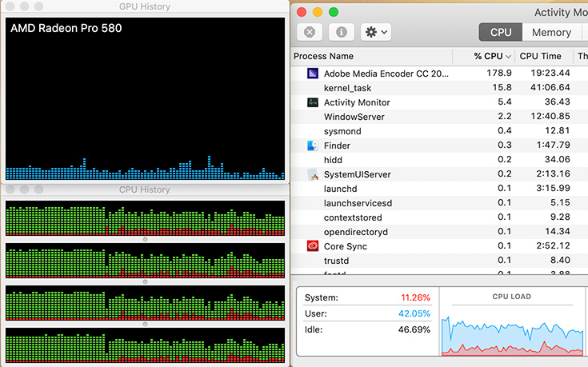Click the Core Sync process icon

(x=313, y=246)
